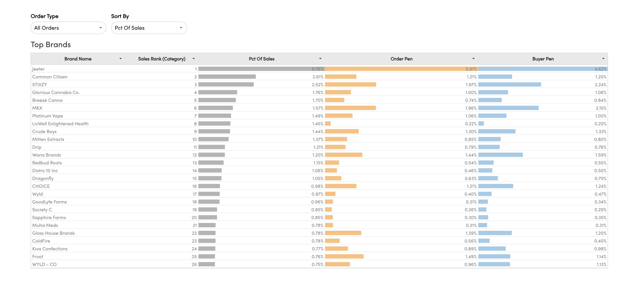This screenshot has width=644, height=281.
Task: Select the Common Citizen brand name
Action: 50,77
